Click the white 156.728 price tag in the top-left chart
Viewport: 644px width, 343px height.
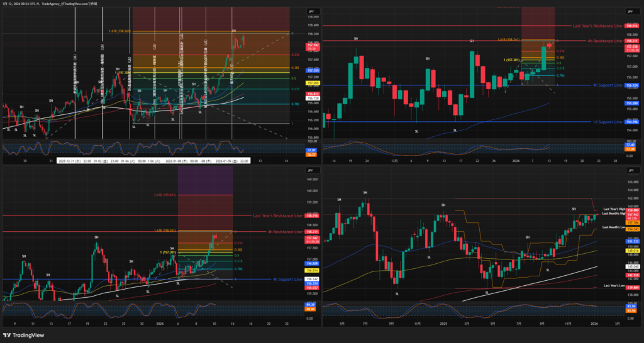pyautogui.click(x=311, y=99)
